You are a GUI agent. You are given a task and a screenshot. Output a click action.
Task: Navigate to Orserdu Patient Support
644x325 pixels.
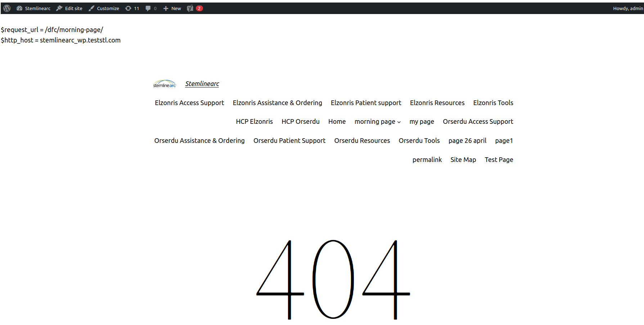(289, 141)
